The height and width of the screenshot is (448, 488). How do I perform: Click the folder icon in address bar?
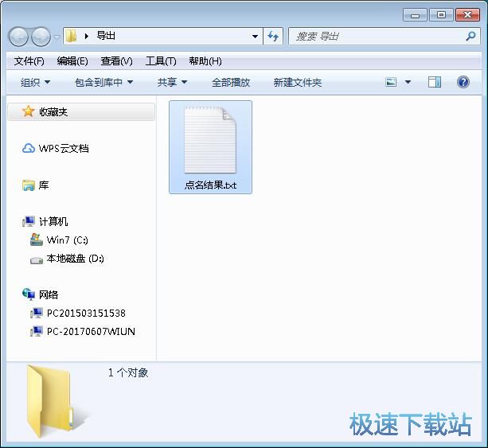[72, 36]
